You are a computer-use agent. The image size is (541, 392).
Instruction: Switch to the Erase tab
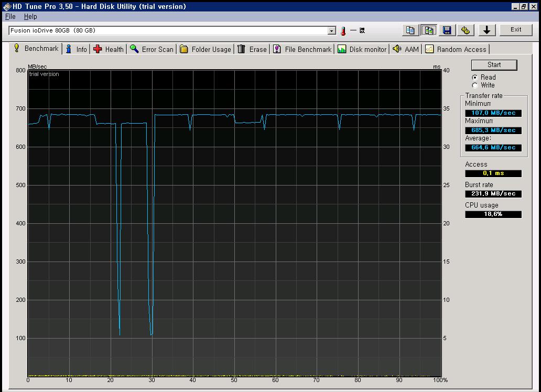tap(253, 49)
